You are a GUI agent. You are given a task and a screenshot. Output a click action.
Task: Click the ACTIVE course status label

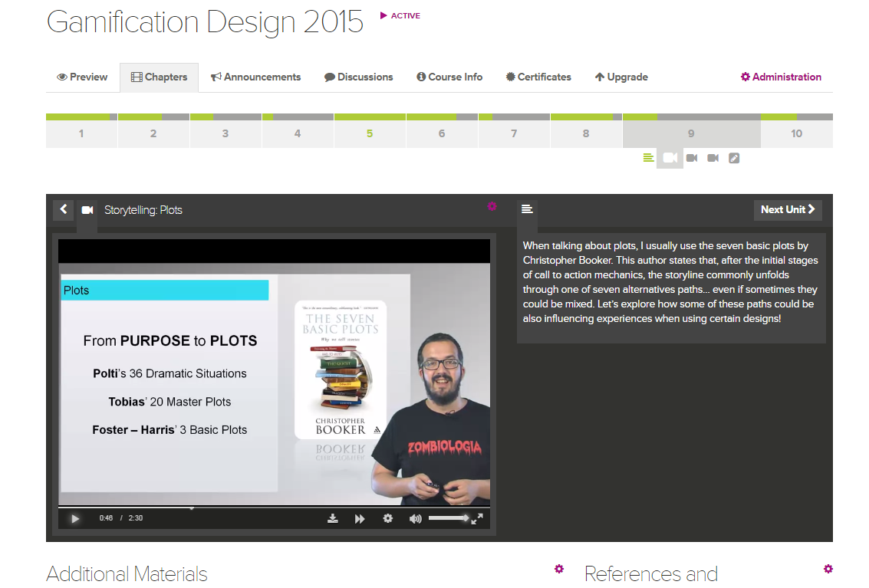(400, 15)
